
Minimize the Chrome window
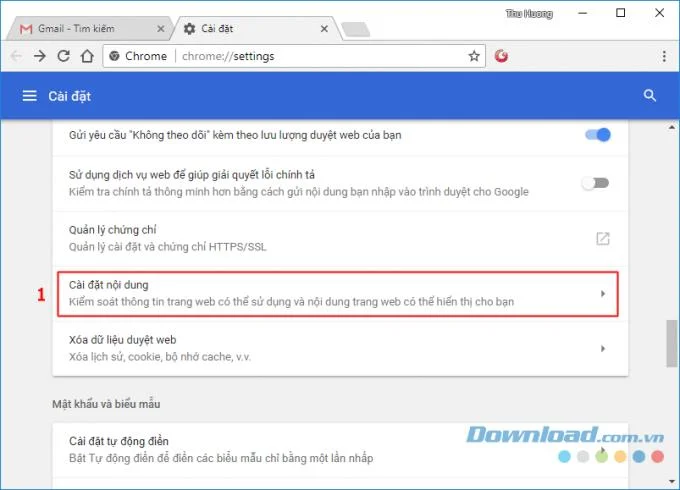pos(582,13)
